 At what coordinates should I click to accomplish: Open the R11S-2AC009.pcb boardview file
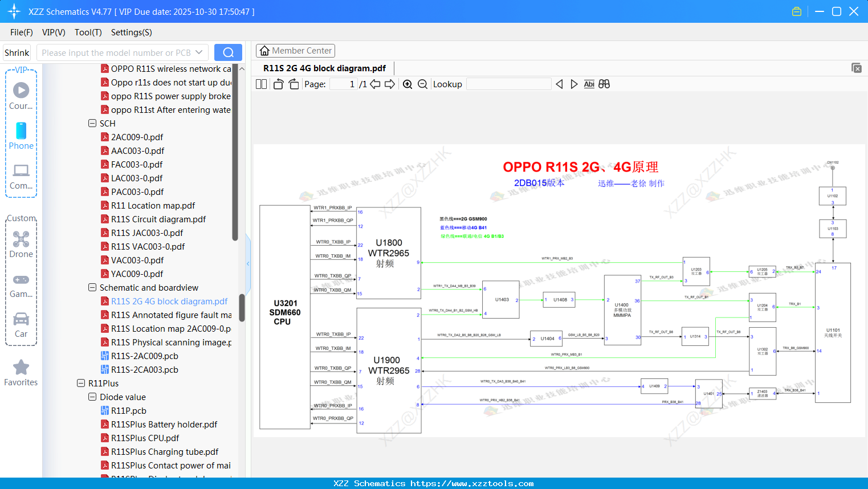point(144,356)
